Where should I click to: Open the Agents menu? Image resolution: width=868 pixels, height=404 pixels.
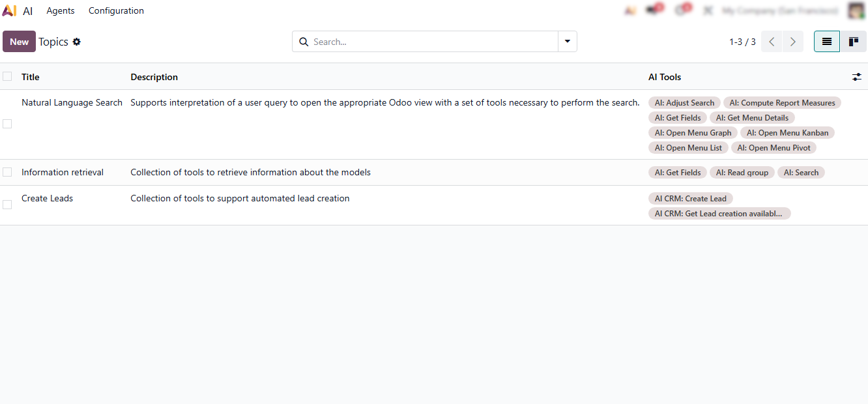click(x=61, y=10)
